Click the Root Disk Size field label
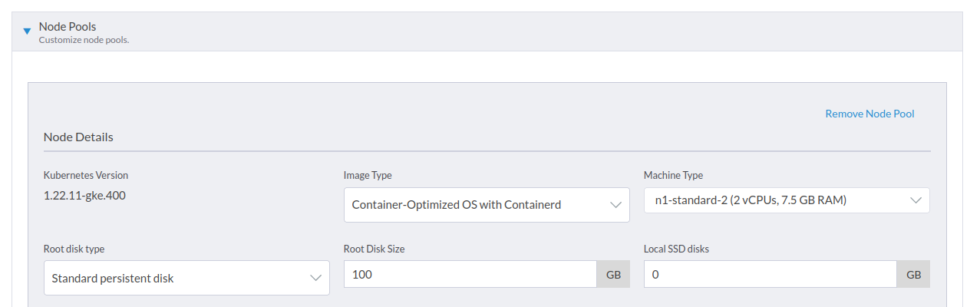980x307 pixels. (374, 249)
